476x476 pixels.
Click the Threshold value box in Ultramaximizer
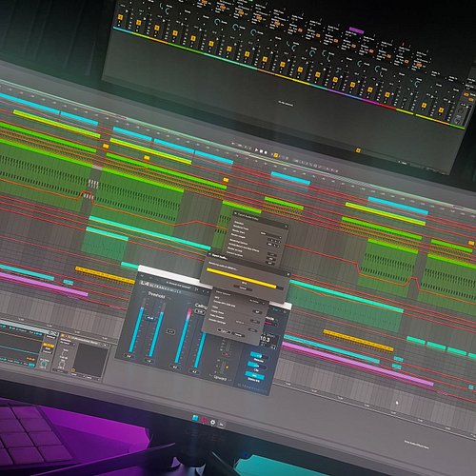coord(149,318)
